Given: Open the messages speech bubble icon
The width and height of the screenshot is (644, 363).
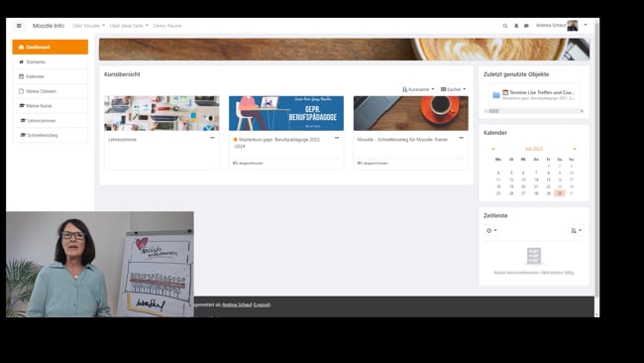Looking at the screenshot, I should [x=526, y=26].
